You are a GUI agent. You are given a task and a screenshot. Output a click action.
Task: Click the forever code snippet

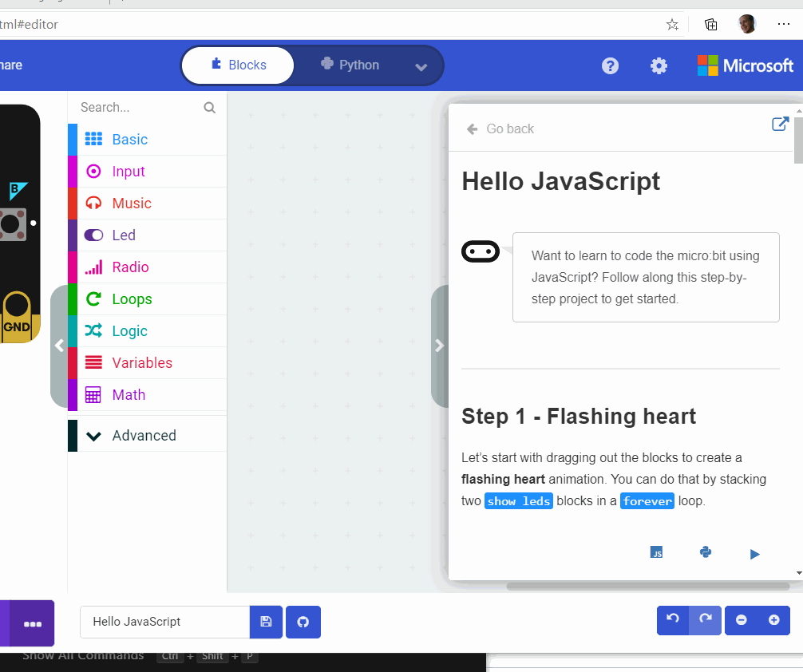click(647, 501)
